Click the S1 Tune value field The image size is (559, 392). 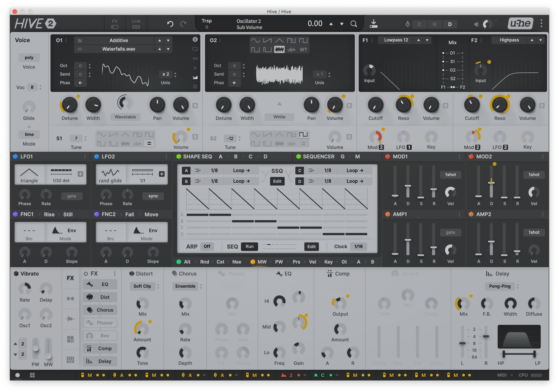click(76, 138)
